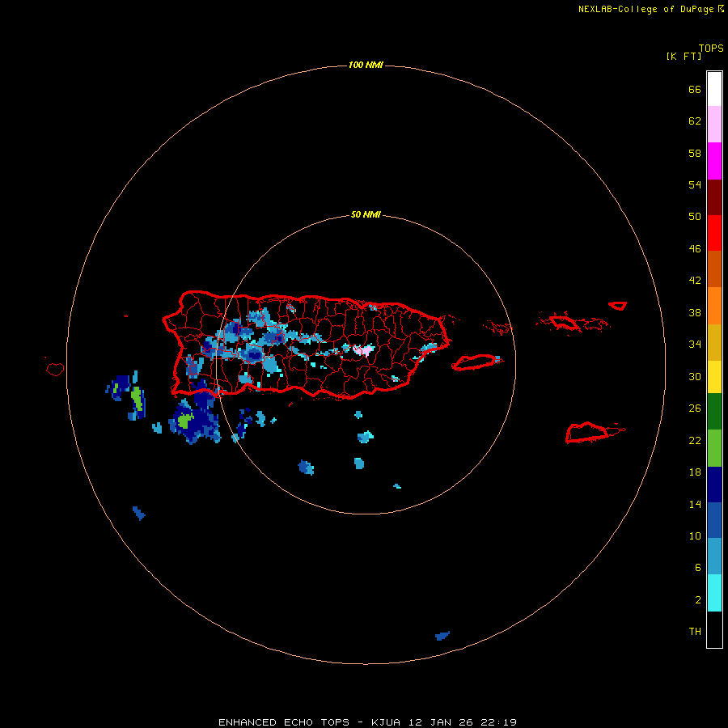Select the bright red legend swatch

(714, 233)
